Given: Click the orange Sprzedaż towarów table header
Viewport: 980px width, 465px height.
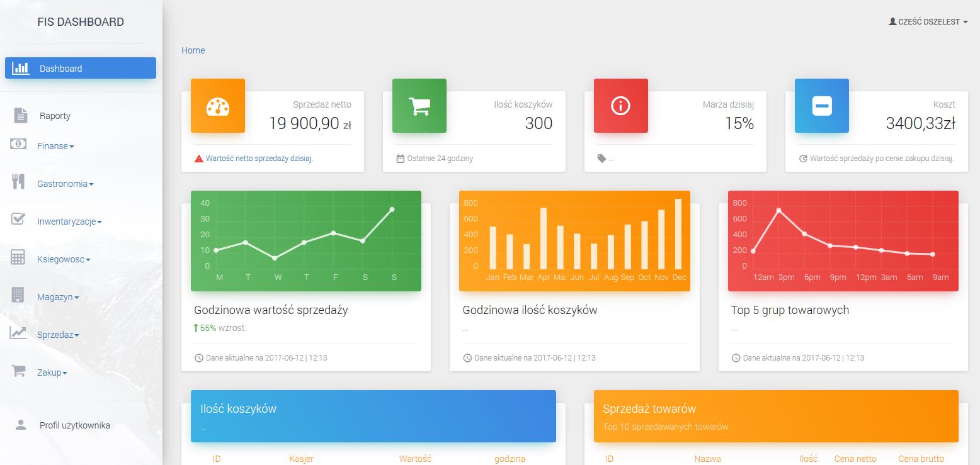Looking at the screenshot, I should point(776,416).
